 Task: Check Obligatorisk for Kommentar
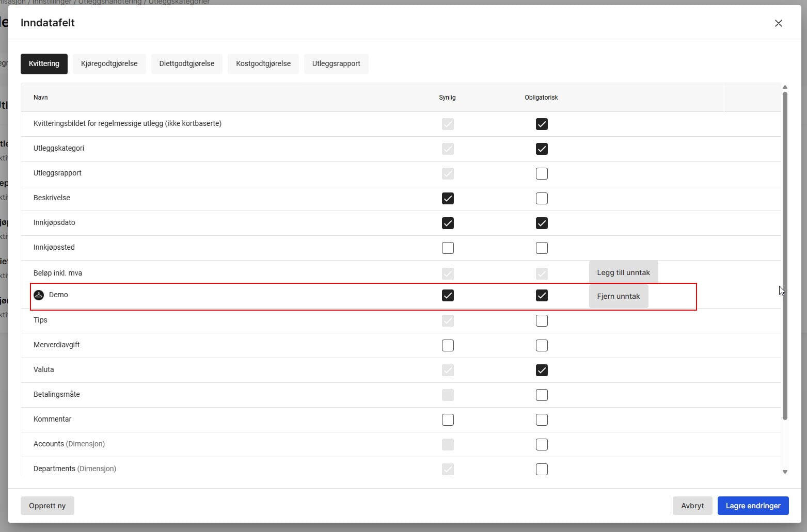(x=541, y=420)
